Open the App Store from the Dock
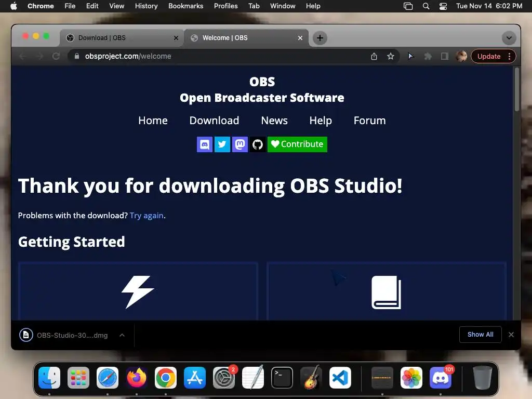The height and width of the screenshot is (399, 532). (195, 378)
